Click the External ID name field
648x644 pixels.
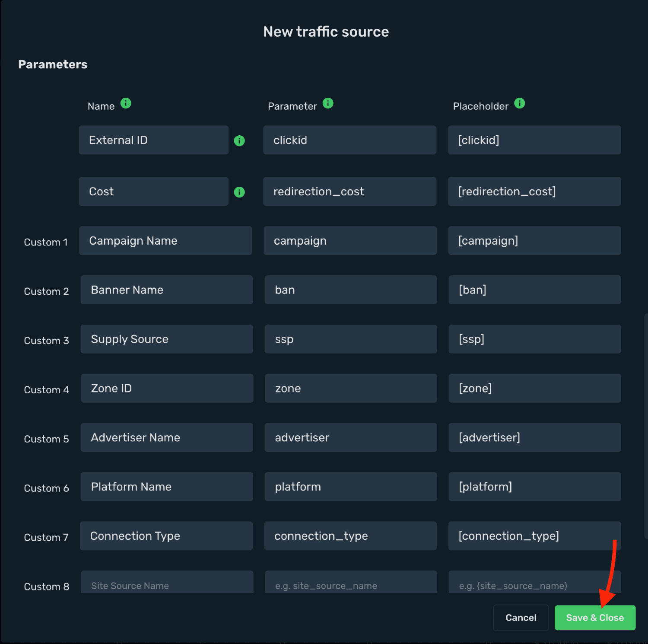(153, 140)
